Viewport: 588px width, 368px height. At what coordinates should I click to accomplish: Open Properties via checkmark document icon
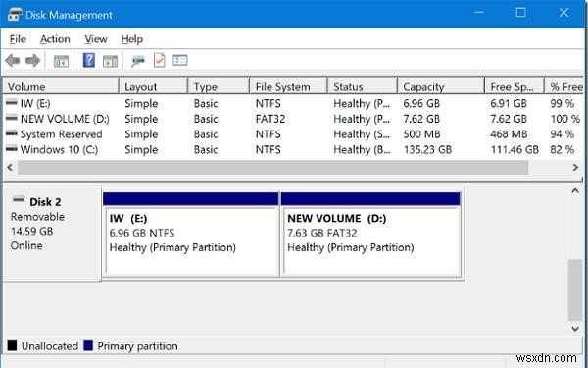160,60
